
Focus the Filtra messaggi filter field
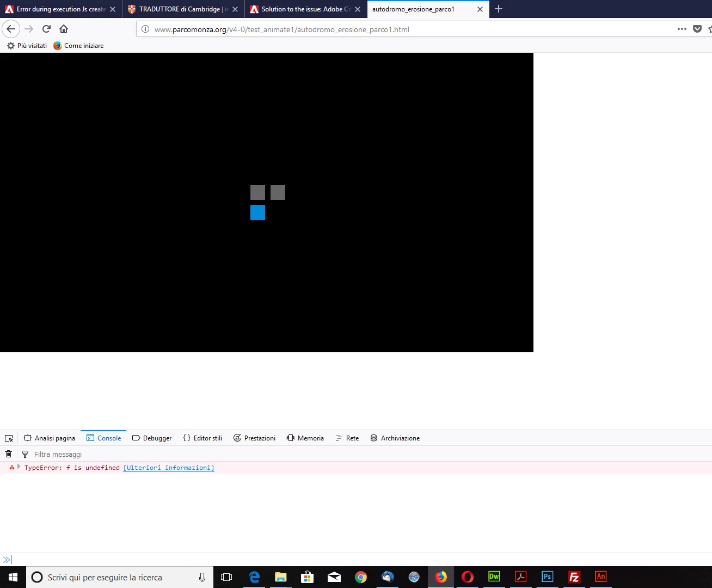pos(370,454)
